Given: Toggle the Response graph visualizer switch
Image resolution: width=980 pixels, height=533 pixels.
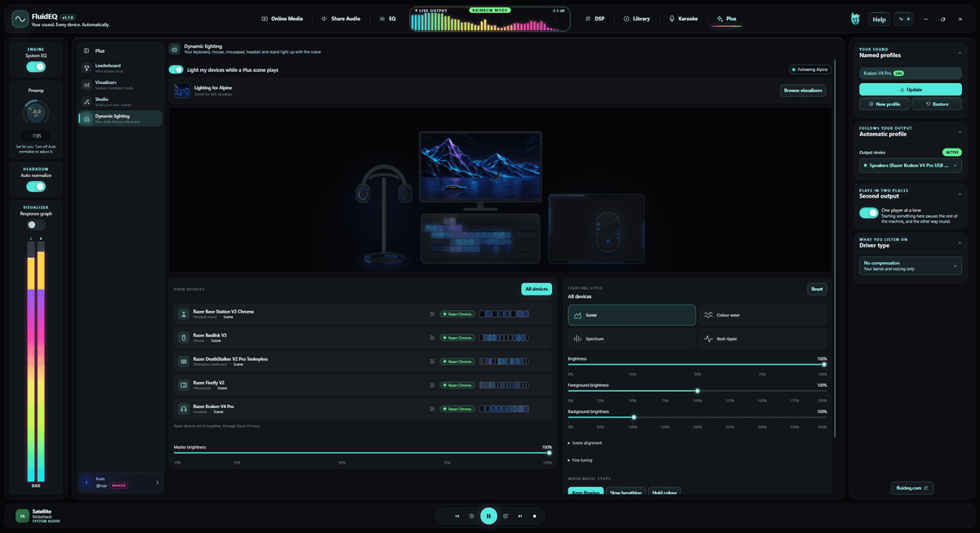Looking at the screenshot, I should point(36,224).
